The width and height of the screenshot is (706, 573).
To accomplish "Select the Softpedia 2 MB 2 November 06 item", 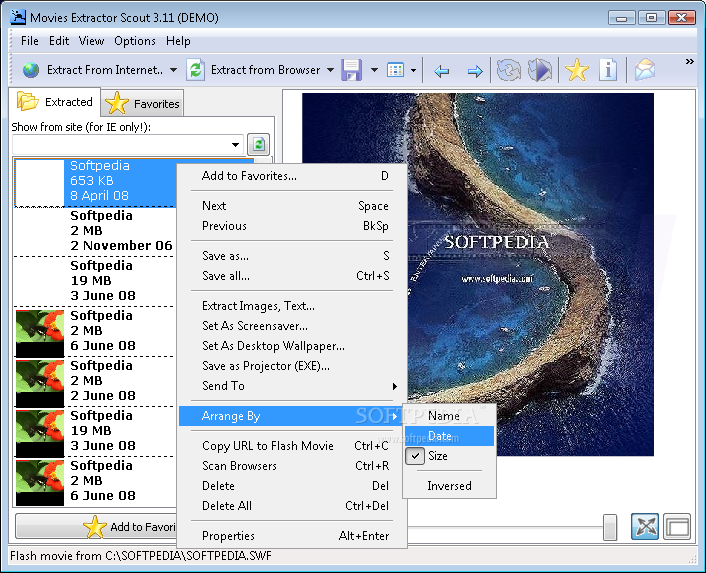I will click(x=95, y=231).
